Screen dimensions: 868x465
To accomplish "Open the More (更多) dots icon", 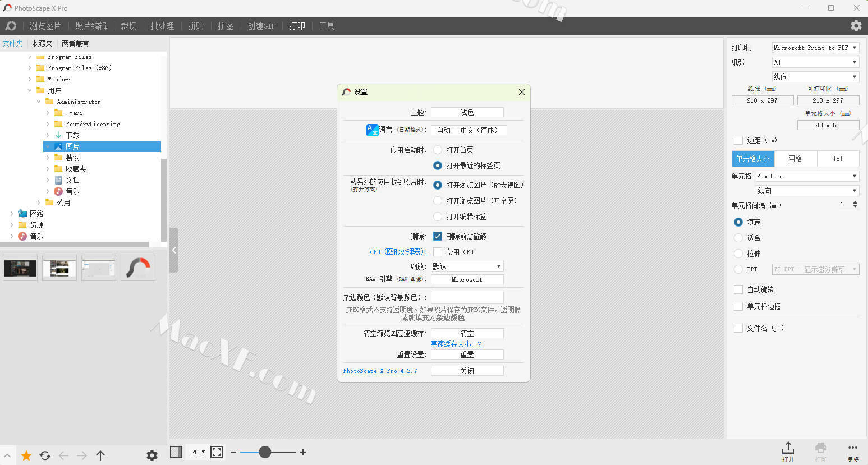I will 853,452.
